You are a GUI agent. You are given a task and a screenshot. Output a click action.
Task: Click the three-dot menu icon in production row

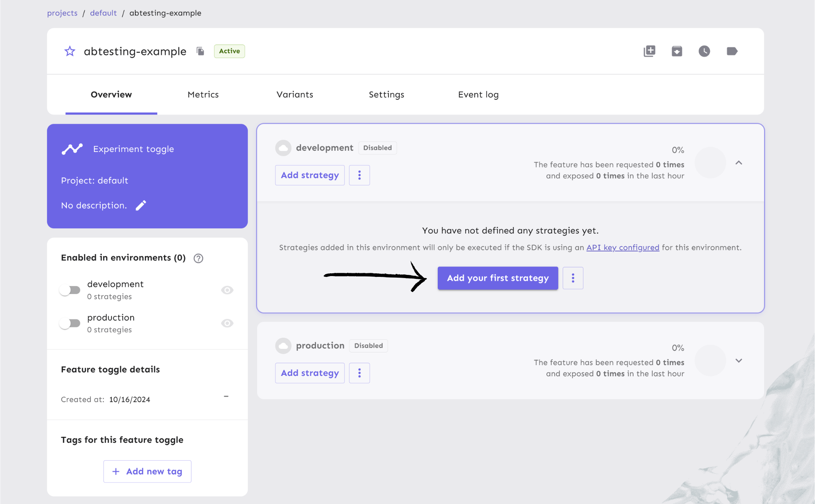359,372
